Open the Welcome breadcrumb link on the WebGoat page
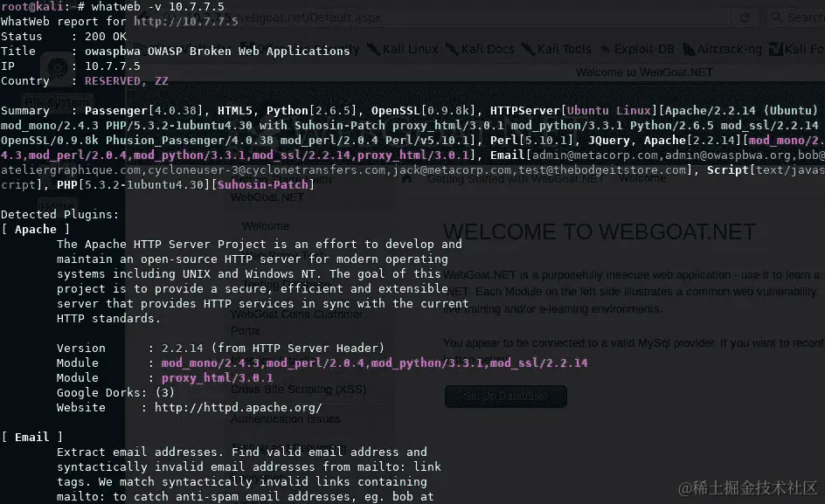This screenshot has height=504, width=825. 641,178
